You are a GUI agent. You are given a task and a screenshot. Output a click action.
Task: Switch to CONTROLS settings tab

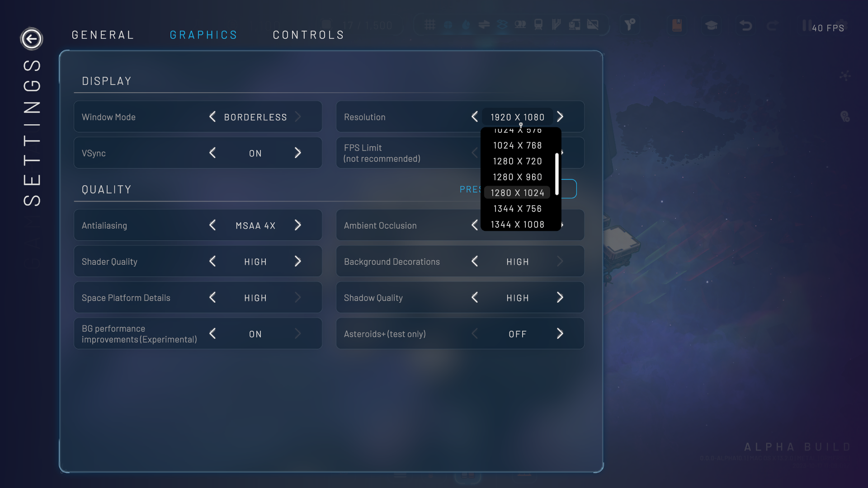click(x=309, y=34)
